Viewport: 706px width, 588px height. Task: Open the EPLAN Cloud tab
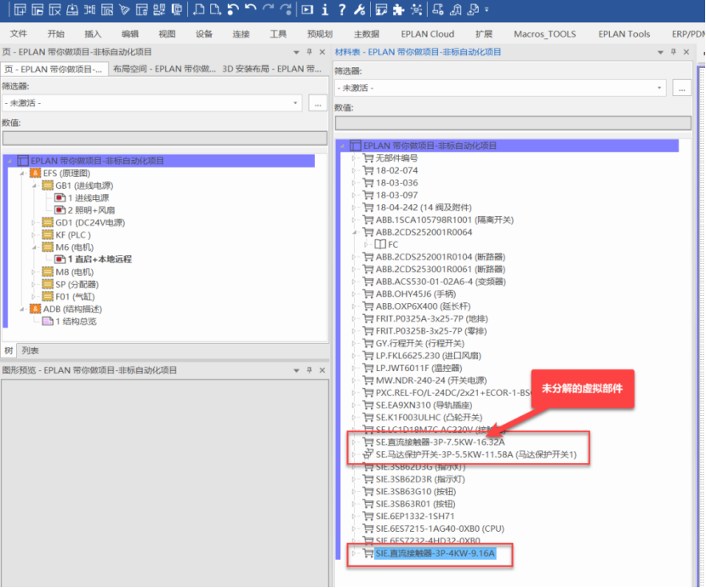tap(427, 34)
